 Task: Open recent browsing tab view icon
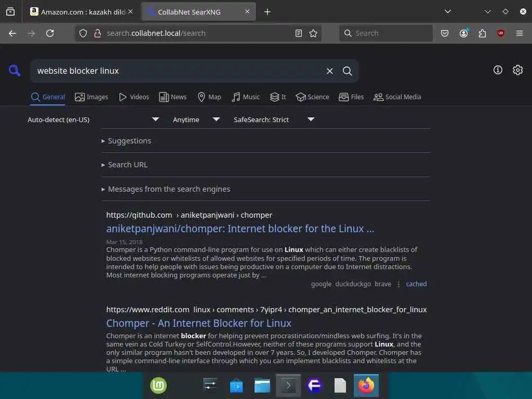coord(10,12)
